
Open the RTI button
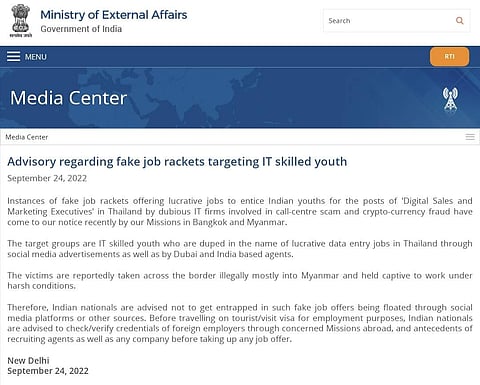[x=449, y=57]
